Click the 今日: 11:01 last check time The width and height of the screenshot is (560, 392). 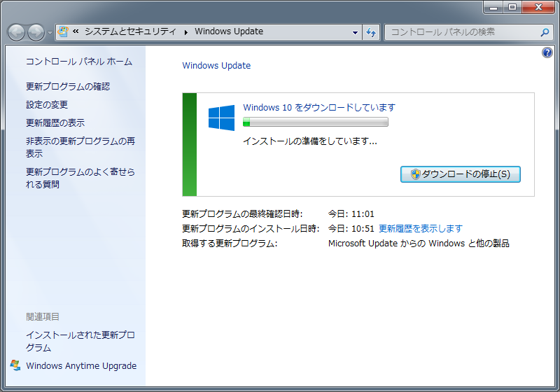351,214
